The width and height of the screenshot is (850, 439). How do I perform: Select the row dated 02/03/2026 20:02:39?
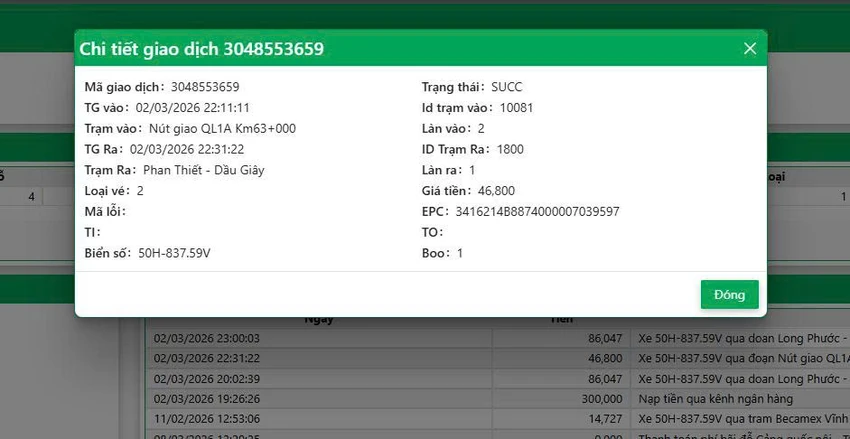tap(497, 379)
